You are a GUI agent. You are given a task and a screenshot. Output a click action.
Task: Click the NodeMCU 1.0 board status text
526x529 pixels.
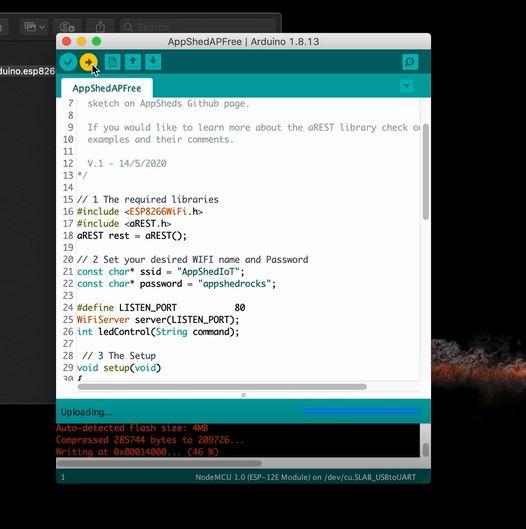pos(305,477)
